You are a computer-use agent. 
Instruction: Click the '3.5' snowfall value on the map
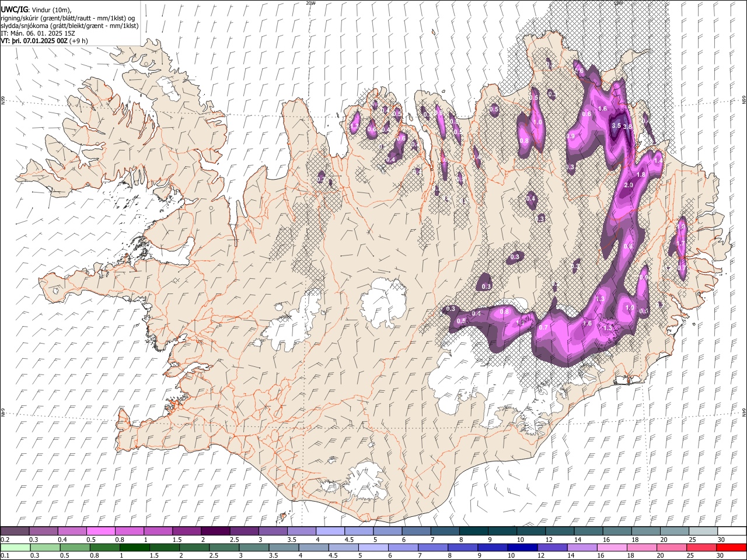[x=616, y=125]
